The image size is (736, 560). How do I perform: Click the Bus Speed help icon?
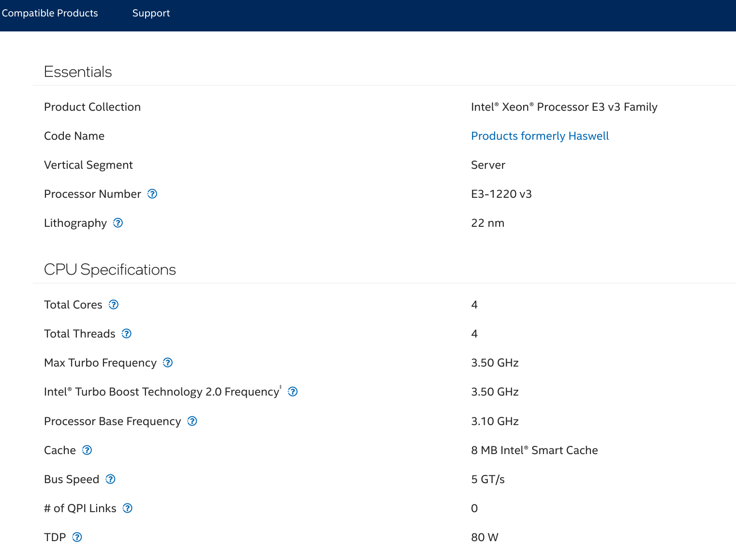click(x=110, y=479)
